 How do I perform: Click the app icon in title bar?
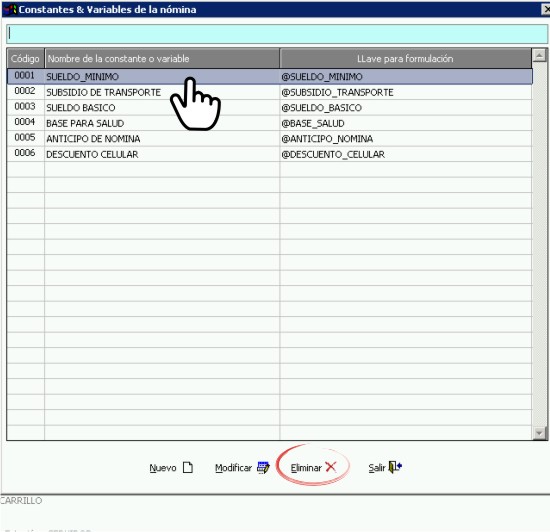click(x=12, y=9)
